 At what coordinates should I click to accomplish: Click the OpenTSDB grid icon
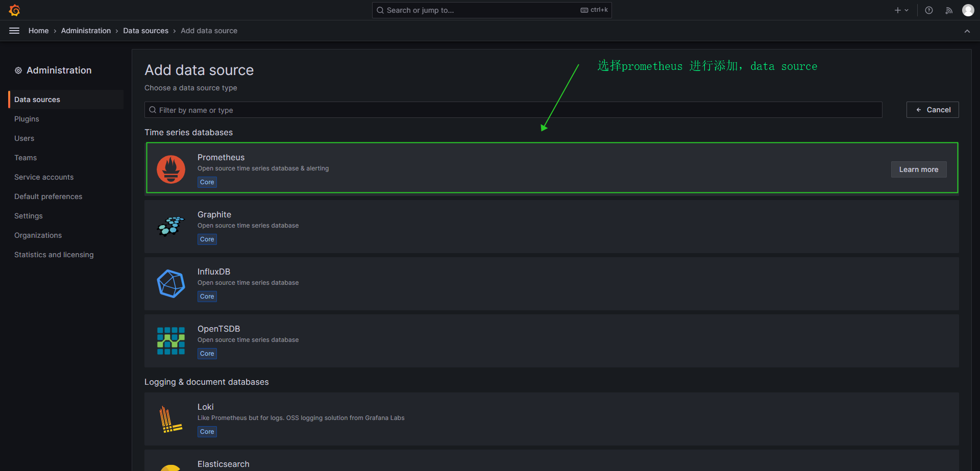click(x=171, y=341)
